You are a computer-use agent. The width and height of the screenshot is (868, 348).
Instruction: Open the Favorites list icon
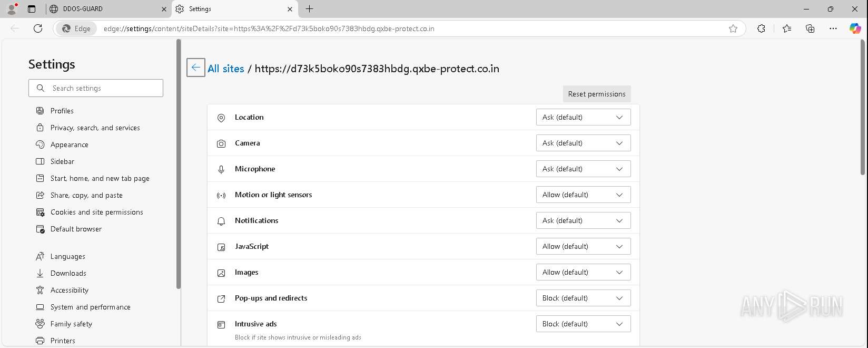(x=787, y=28)
